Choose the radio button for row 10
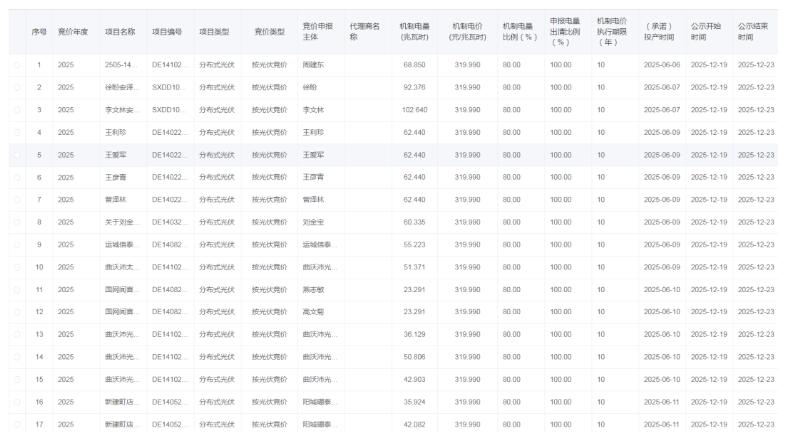 16,267
